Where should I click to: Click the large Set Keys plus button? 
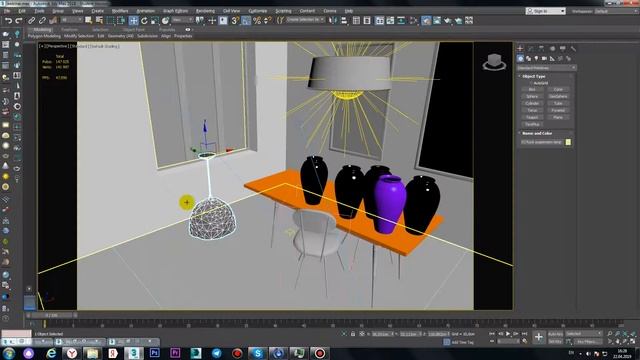coord(539,337)
